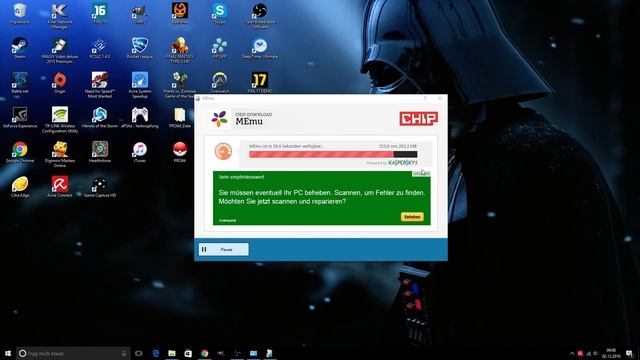Show hidden system tray icons
Viewport: 640px width, 360px height.
(572, 353)
